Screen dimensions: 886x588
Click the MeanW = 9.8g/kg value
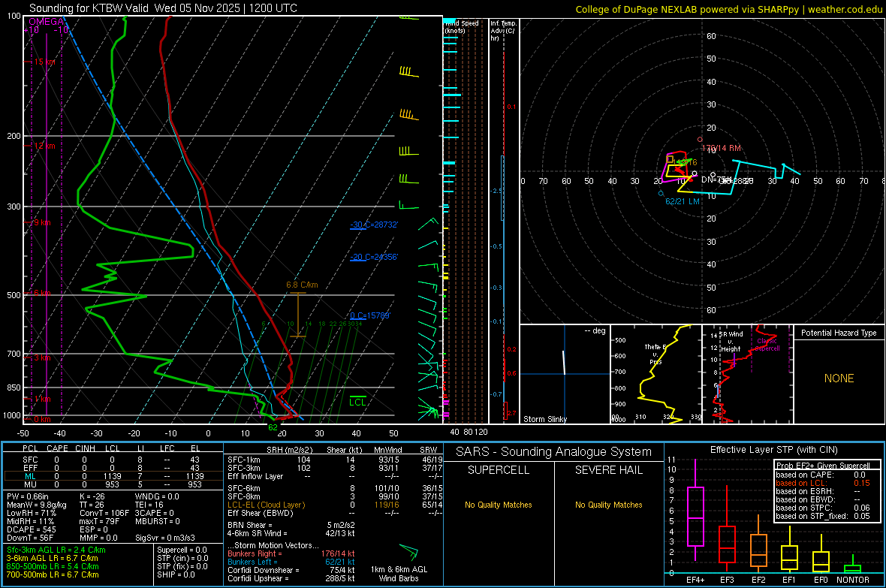(x=36, y=505)
